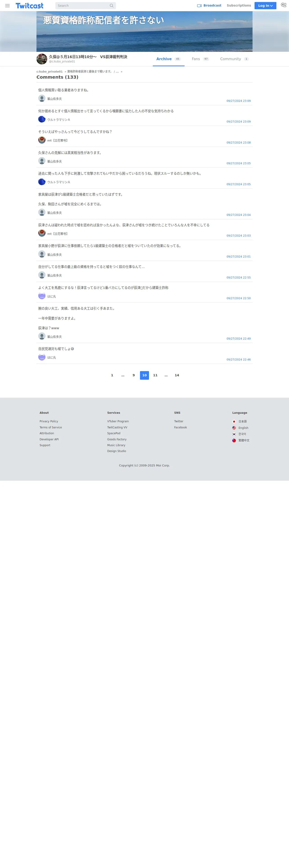The image size is (289, 868).
Task: Open Facebook SNS footer link
Action: click(180, 428)
